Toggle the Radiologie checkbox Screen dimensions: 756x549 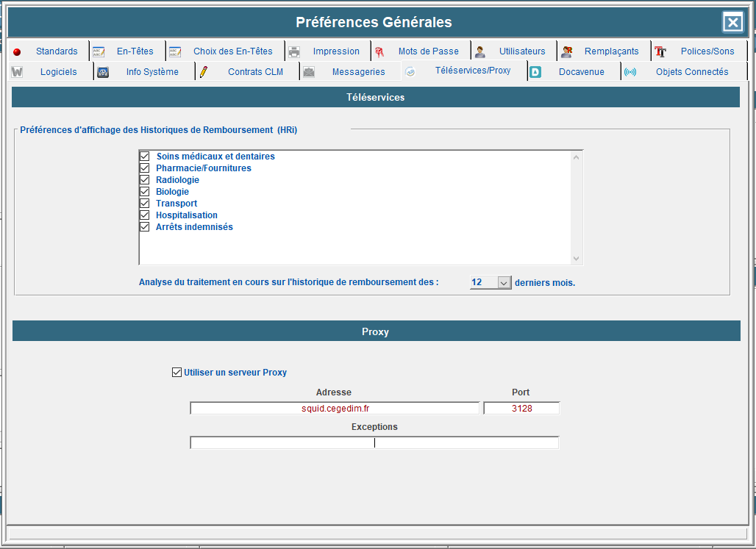click(145, 180)
